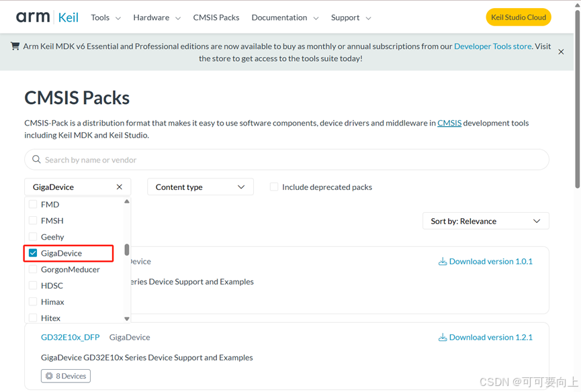
Task: Click the vendor list scrollbar thumb
Action: [127, 250]
